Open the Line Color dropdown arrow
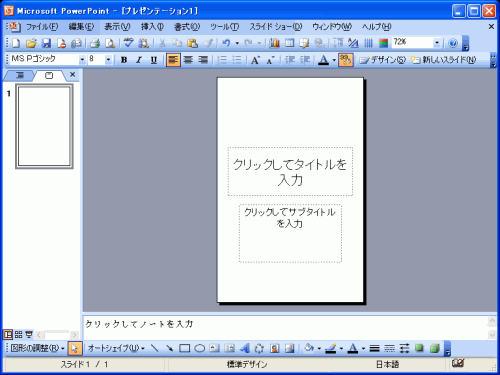This screenshot has width=500, height=375. coord(341,348)
